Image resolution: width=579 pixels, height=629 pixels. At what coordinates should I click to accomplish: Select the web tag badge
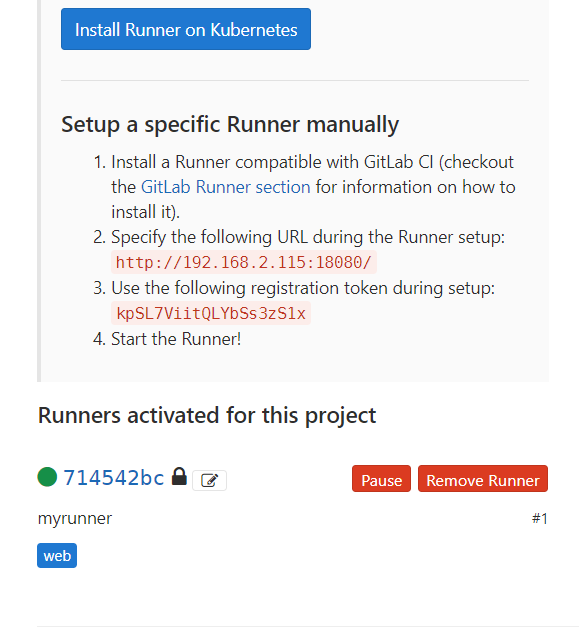pos(57,556)
